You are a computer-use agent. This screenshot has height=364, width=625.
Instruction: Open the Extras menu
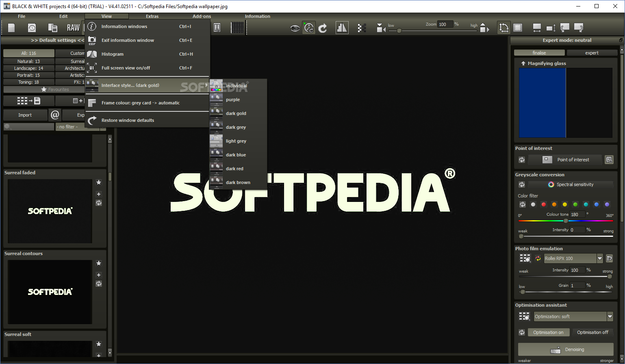152,16
